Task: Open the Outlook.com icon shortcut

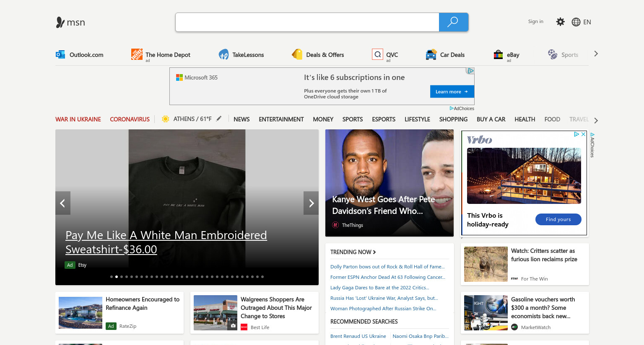Action: (60, 54)
